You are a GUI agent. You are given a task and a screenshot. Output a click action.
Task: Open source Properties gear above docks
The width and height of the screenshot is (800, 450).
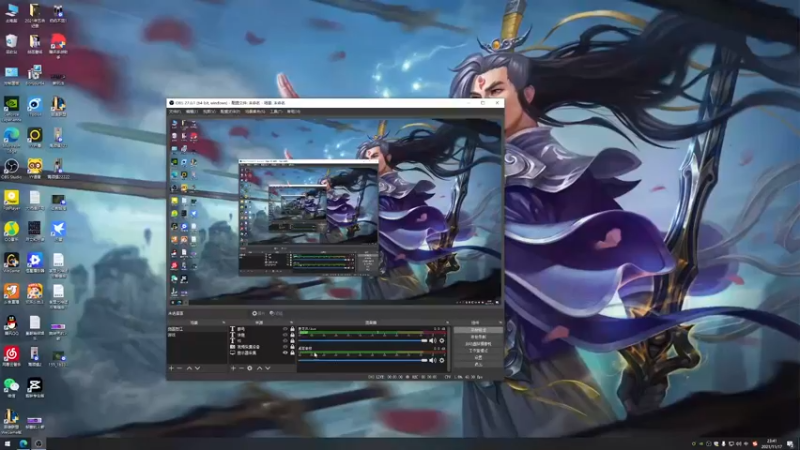pyautogui.click(x=258, y=313)
